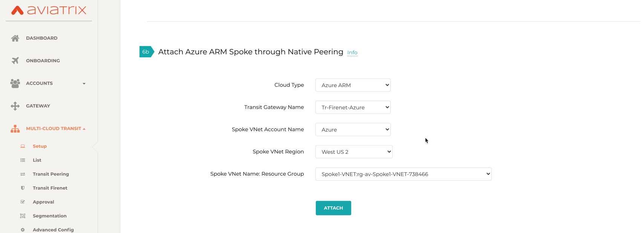Open the Setup page
The image size is (644, 233).
(39, 146)
